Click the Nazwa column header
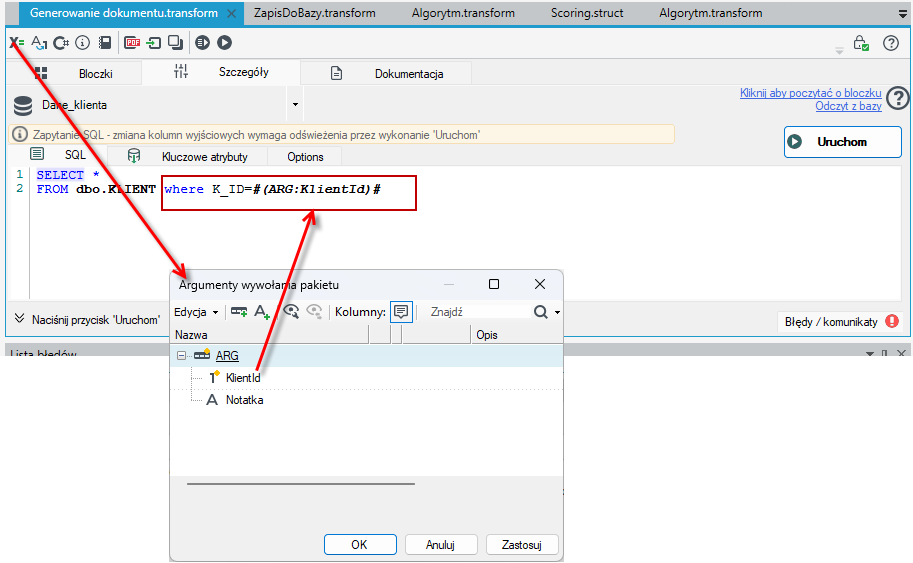The height and width of the screenshot is (563, 913). point(271,335)
